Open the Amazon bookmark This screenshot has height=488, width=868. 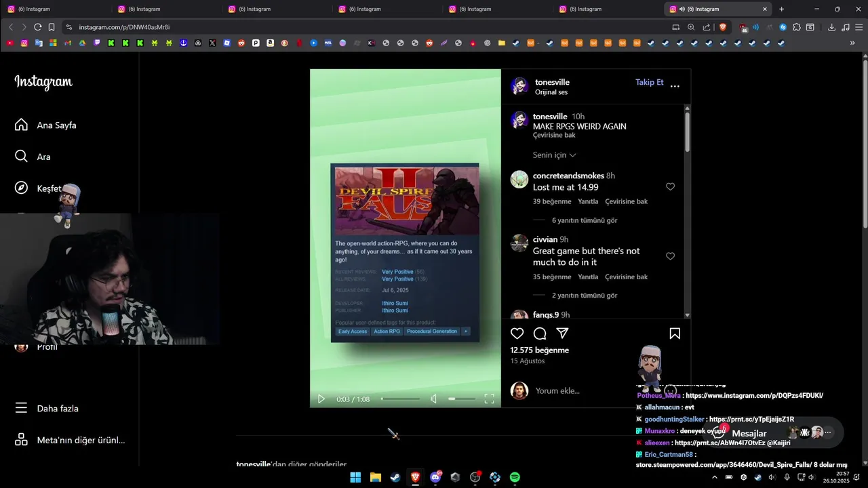270,43
